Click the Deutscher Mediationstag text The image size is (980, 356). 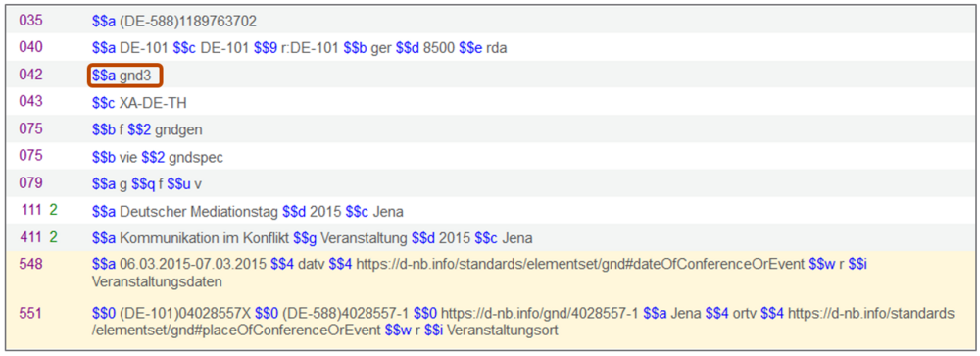[198, 212]
